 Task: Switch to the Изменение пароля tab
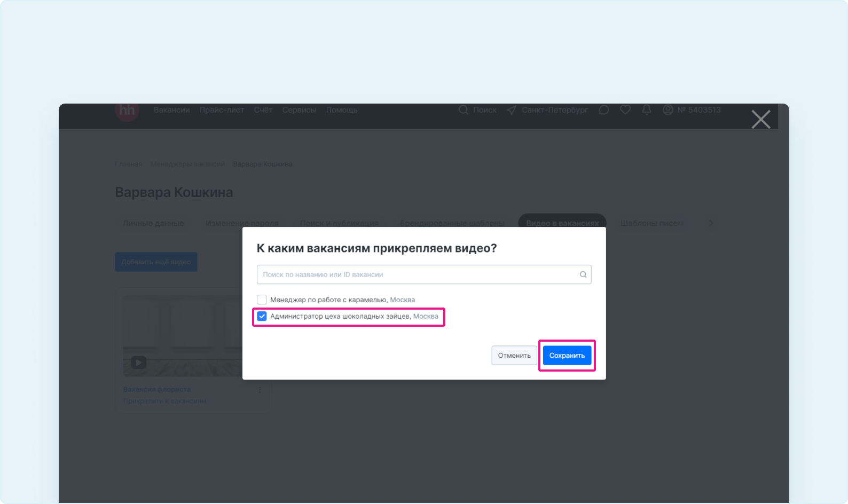pyautogui.click(x=242, y=223)
